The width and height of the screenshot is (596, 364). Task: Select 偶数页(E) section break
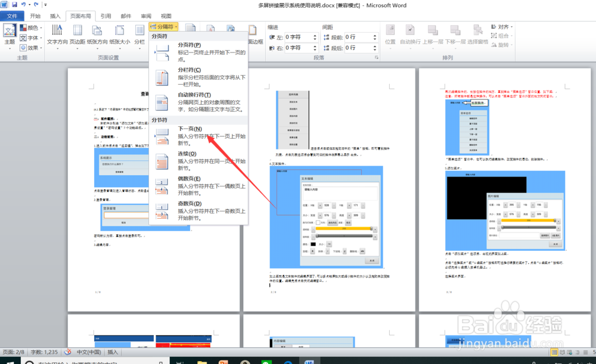tap(198, 186)
